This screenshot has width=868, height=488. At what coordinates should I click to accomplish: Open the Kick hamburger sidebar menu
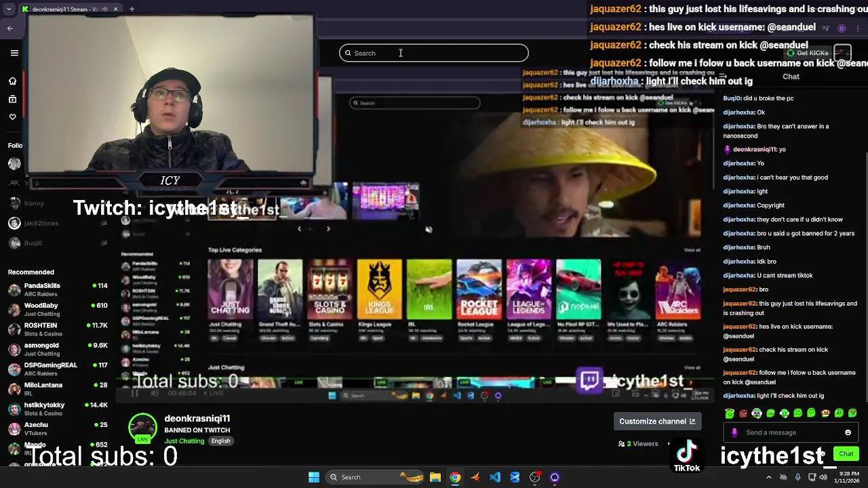tap(14, 53)
